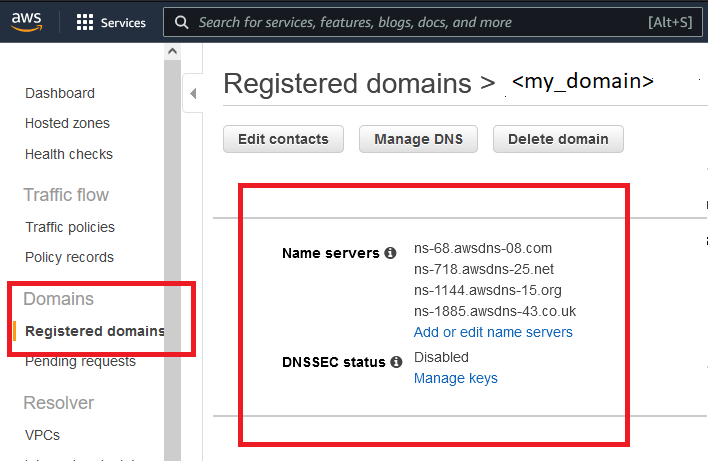Collapse the sidebar with the arrow tab
Screen dimensions: 708x461
coord(193,93)
